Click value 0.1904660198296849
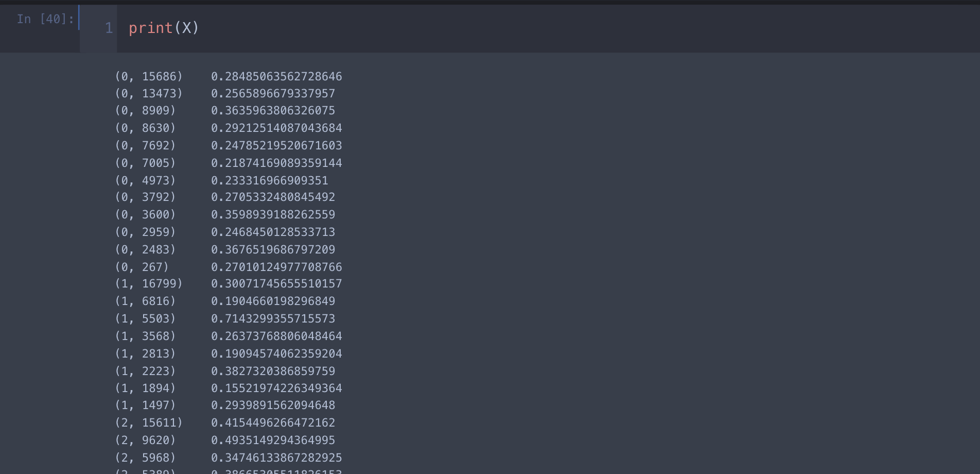The image size is (980, 474). (x=273, y=301)
